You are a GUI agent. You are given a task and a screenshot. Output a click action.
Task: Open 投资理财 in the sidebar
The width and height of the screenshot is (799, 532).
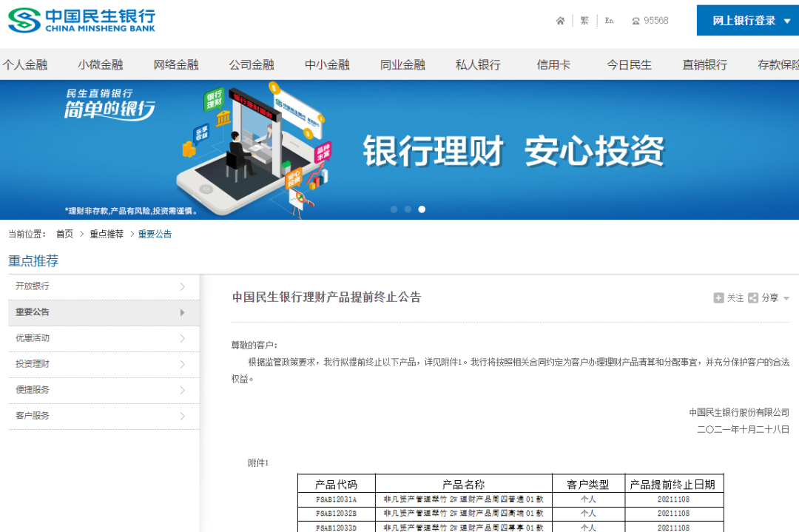point(104,364)
